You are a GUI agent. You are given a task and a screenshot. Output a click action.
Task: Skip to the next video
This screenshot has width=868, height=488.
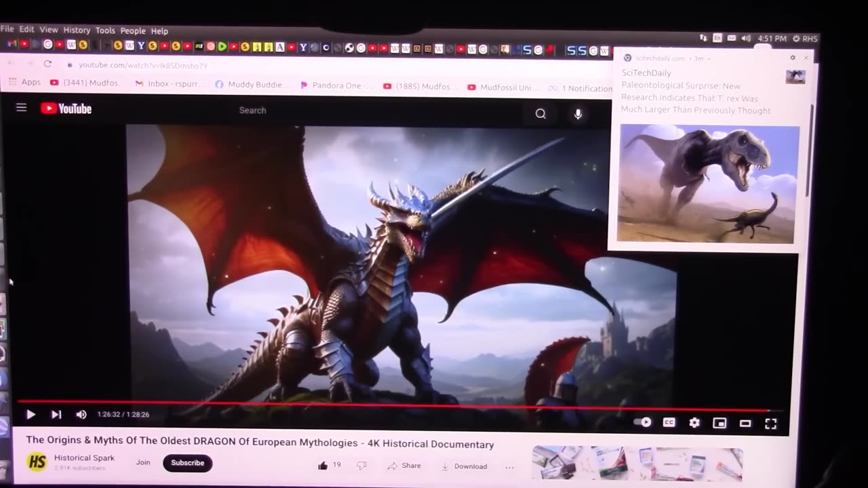point(56,414)
